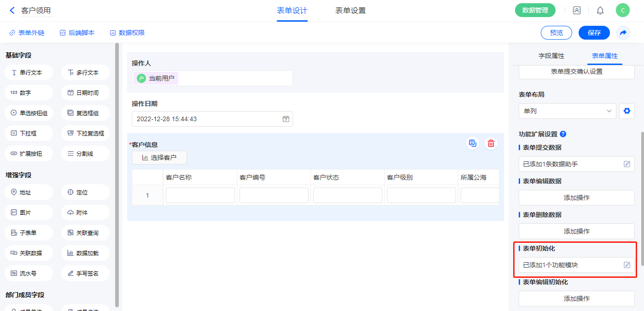The width and height of the screenshot is (644, 311).
Task: Click the first 客户名称 input cell
Action: pos(200,195)
